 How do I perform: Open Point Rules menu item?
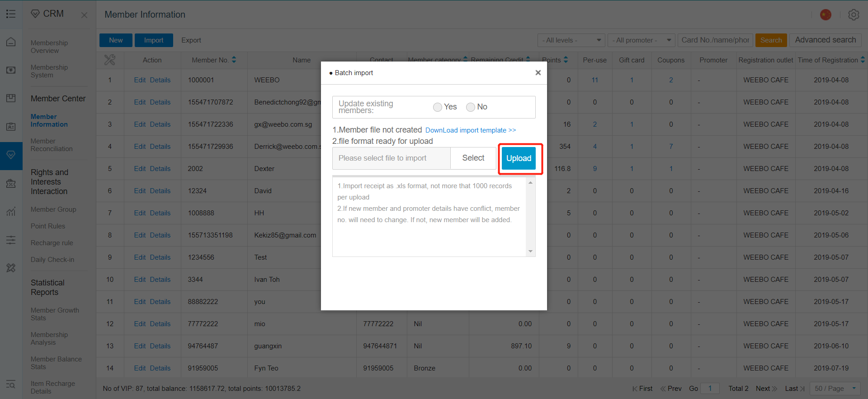click(48, 226)
